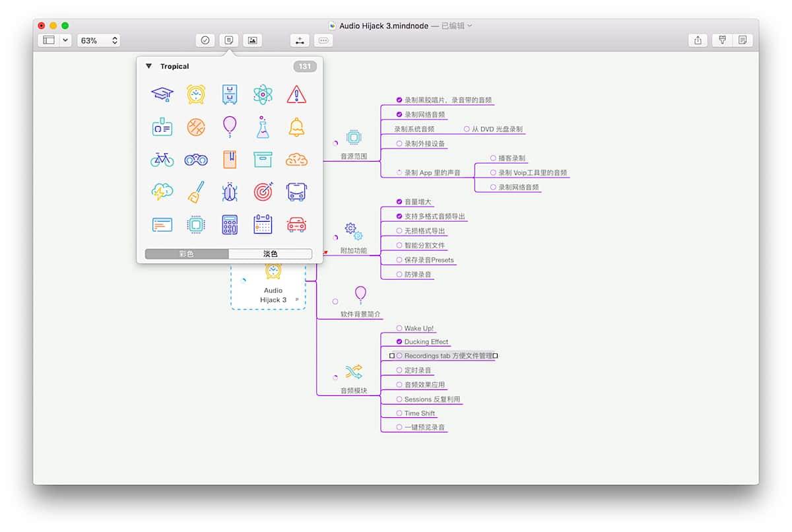The width and height of the screenshot is (792, 532).
Task: Check the 录制外接设备 task circle
Action: [x=399, y=143]
